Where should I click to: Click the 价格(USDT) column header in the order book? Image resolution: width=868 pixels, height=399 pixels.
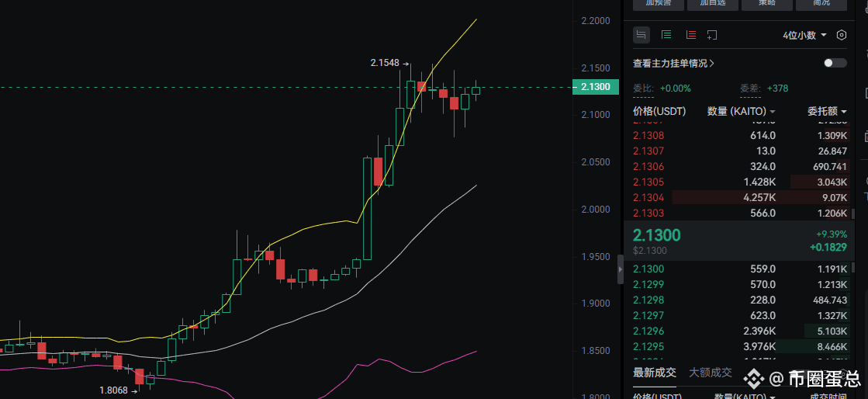click(659, 111)
